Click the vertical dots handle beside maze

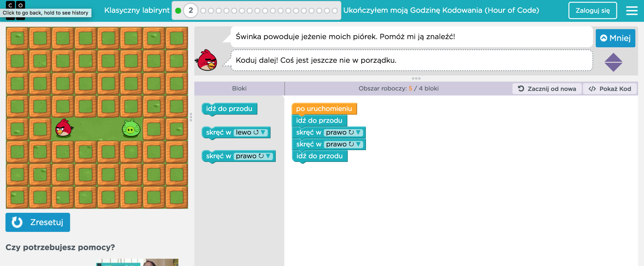(191, 117)
